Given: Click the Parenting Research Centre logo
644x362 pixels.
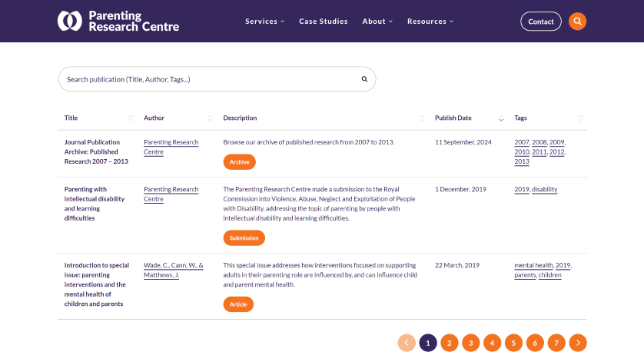Looking at the screenshot, I should 118,21.
